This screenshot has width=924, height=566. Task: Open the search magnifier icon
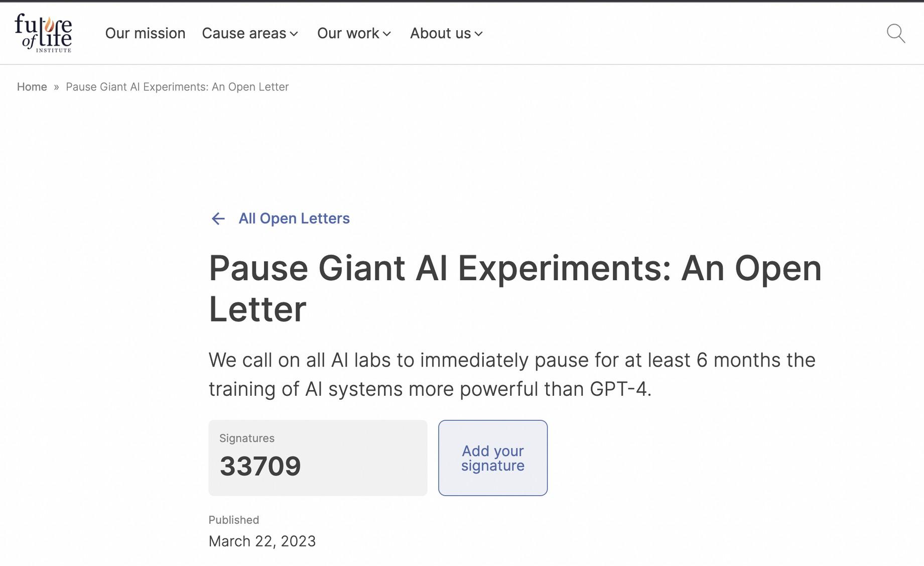pyautogui.click(x=895, y=34)
